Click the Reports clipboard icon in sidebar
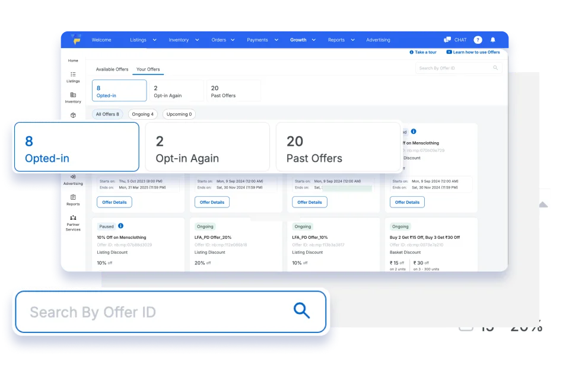Image resolution: width=588 pixels, height=384 pixels. (73, 197)
